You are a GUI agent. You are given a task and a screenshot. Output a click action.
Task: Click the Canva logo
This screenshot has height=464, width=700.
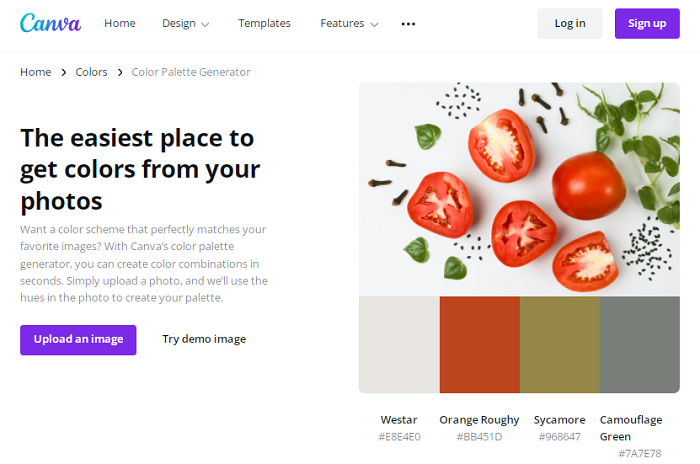(50, 23)
